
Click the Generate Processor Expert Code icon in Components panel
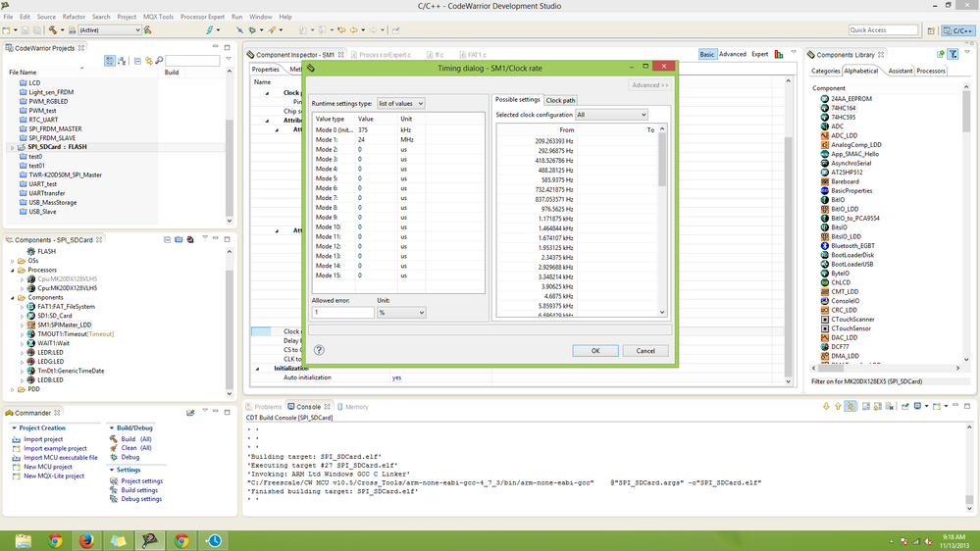point(190,239)
